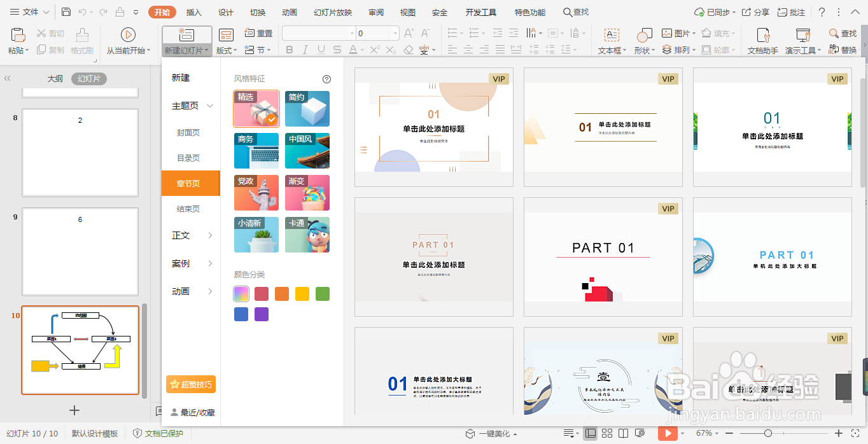Start slideshow with the orange play button
This screenshot has height=444, width=868.
point(668,433)
